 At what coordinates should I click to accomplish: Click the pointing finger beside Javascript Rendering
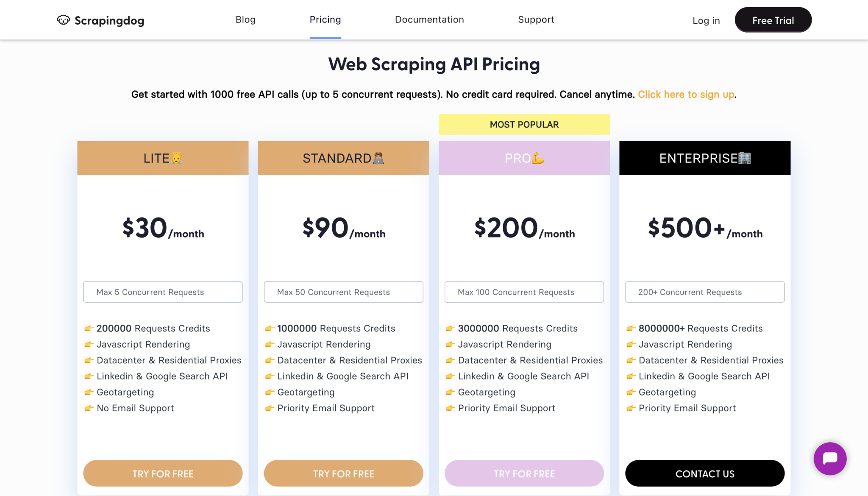[x=89, y=344]
